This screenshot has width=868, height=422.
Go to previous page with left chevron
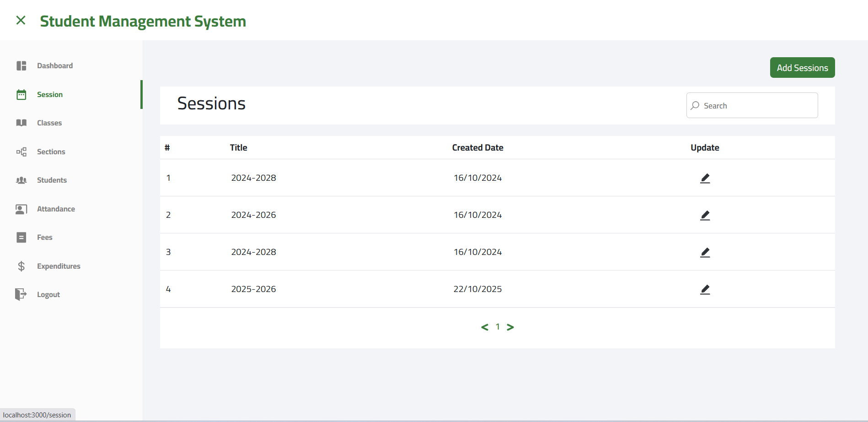(485, 327)
